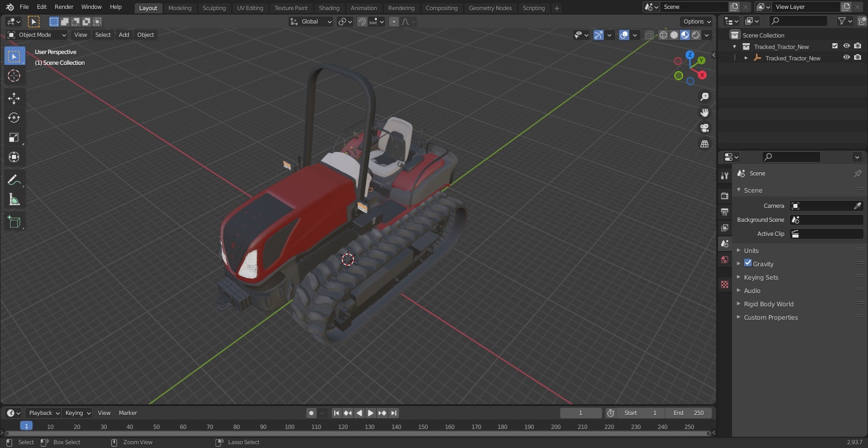Select the Annotate tool
Screen dimensions: 868x448
(x=14, y=180)
